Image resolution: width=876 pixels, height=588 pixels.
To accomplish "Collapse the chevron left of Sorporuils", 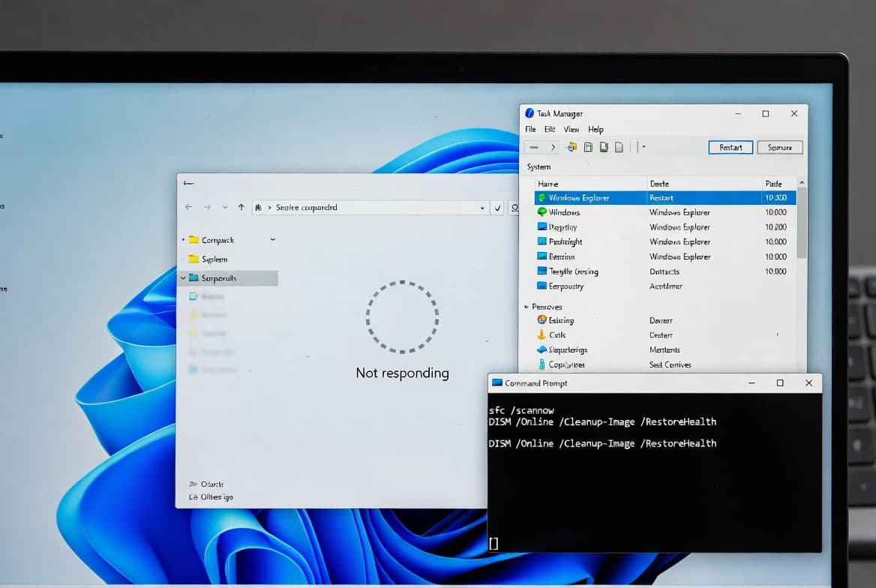I will point(183,277).
